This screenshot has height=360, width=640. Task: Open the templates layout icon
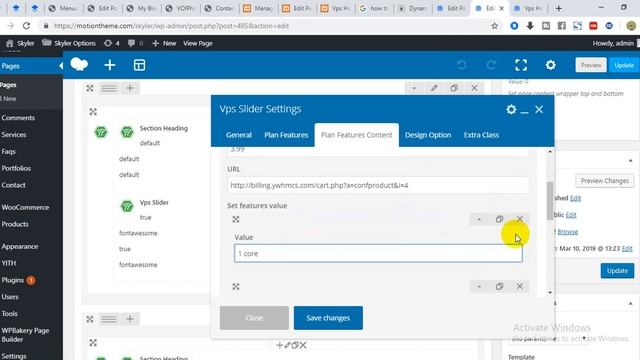click(139, 65)
